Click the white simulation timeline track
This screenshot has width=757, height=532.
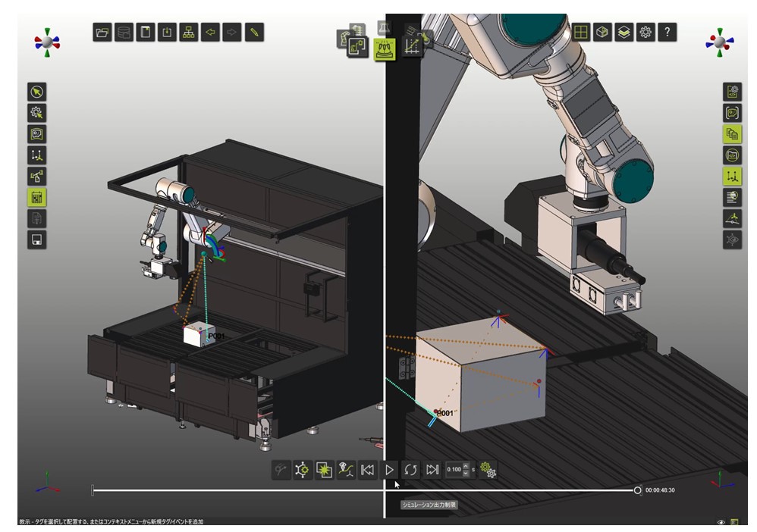(365, 490)
